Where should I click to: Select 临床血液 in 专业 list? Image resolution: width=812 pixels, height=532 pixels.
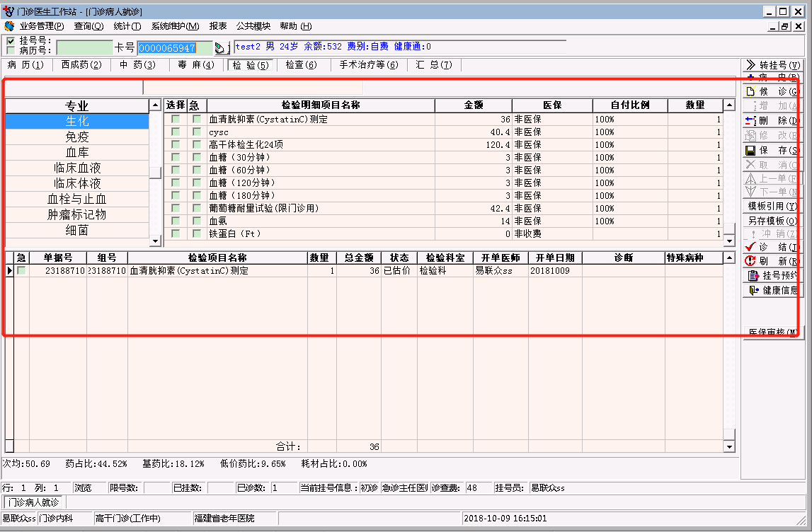77,168
